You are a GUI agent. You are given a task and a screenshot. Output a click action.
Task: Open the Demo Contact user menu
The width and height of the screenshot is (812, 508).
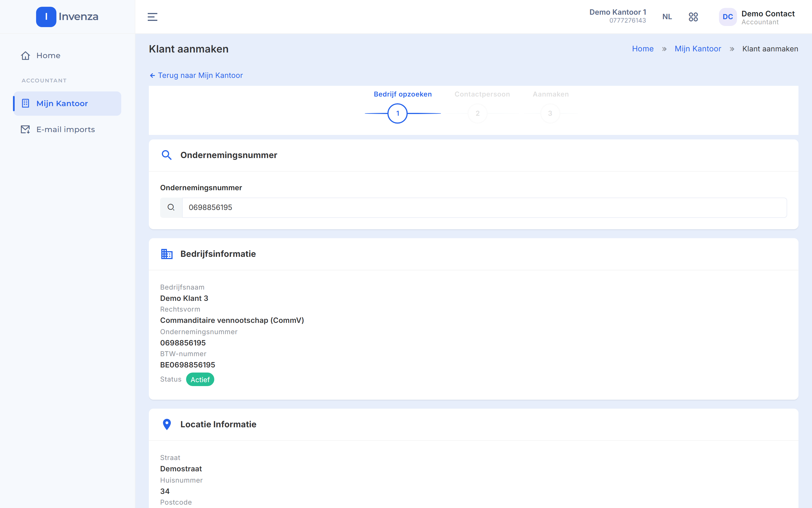(757, 17)
